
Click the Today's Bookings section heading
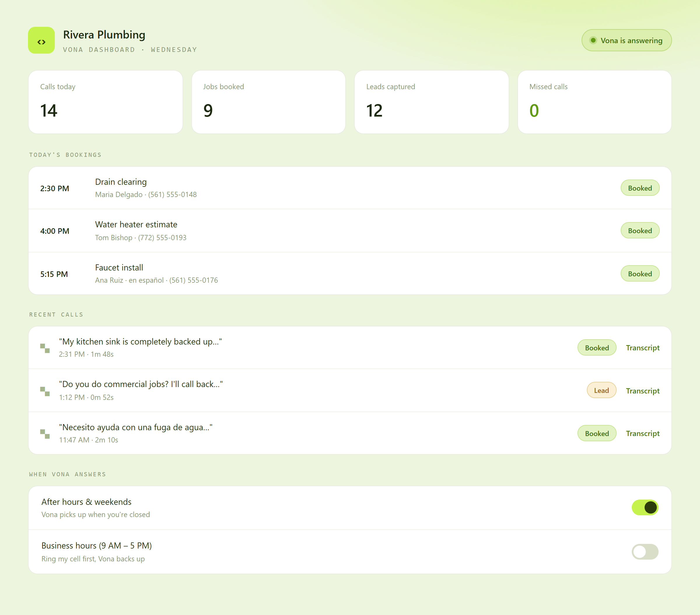point(65,155)
